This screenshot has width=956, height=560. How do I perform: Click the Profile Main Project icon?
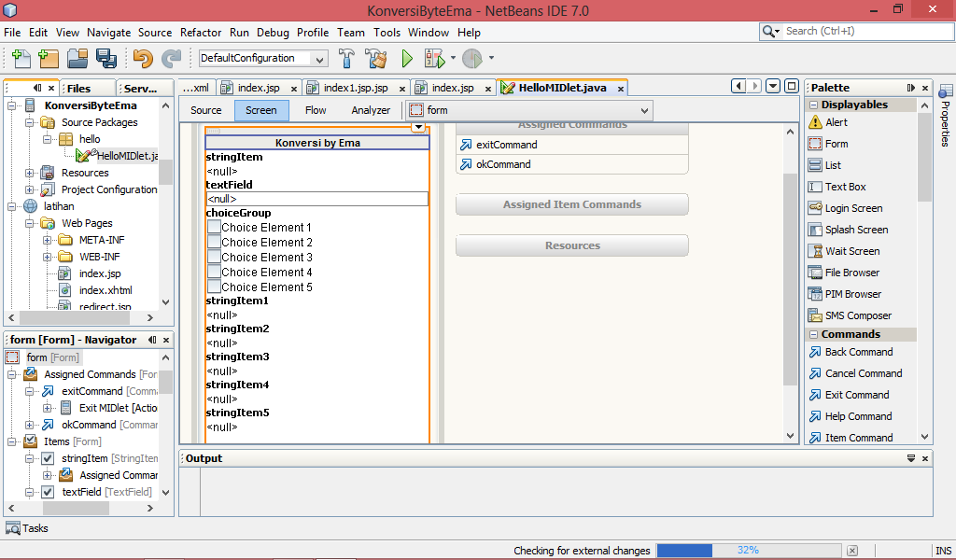[x=472, y=59]
